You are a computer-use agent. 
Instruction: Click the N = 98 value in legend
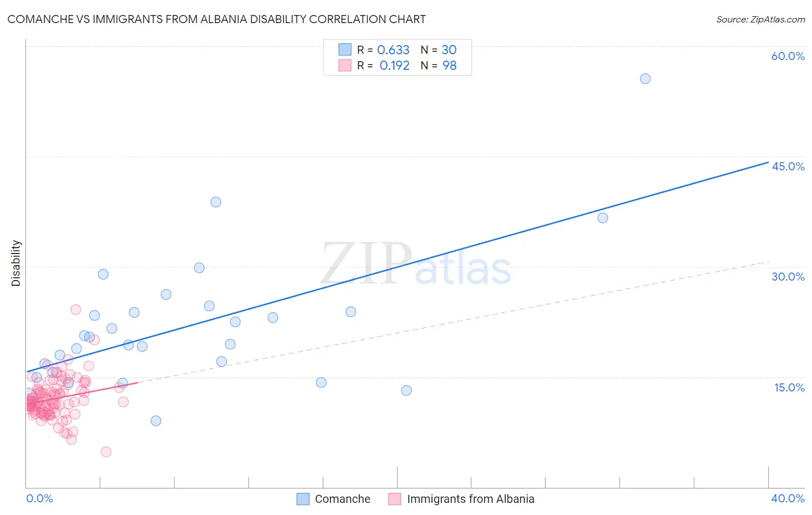point(438,65)
